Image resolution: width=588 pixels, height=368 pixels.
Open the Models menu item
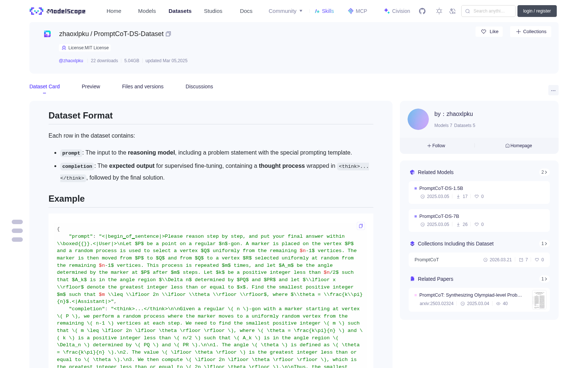(147, 11)
